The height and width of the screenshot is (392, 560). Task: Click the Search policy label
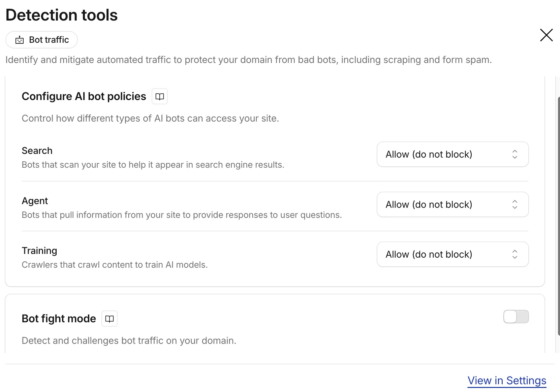click(x=37, y=151)
